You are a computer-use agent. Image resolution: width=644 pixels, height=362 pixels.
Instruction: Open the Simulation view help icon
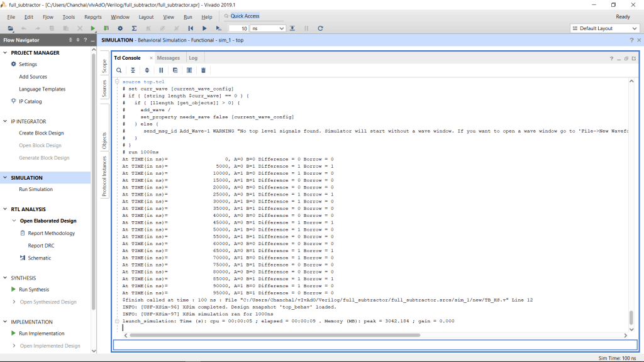coord(631,40)
